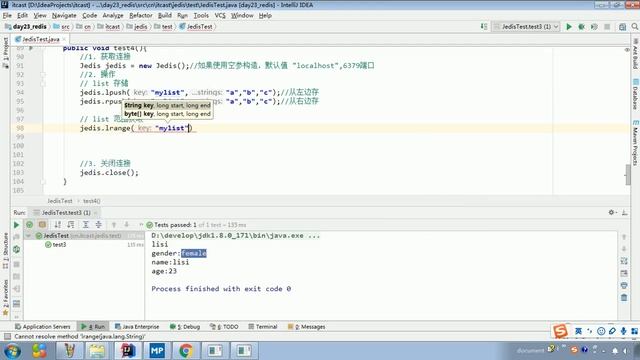Toggle Sort by Duration in test toolbar
This screenshot has width=640, height=360.
click(x=71, y=224)
